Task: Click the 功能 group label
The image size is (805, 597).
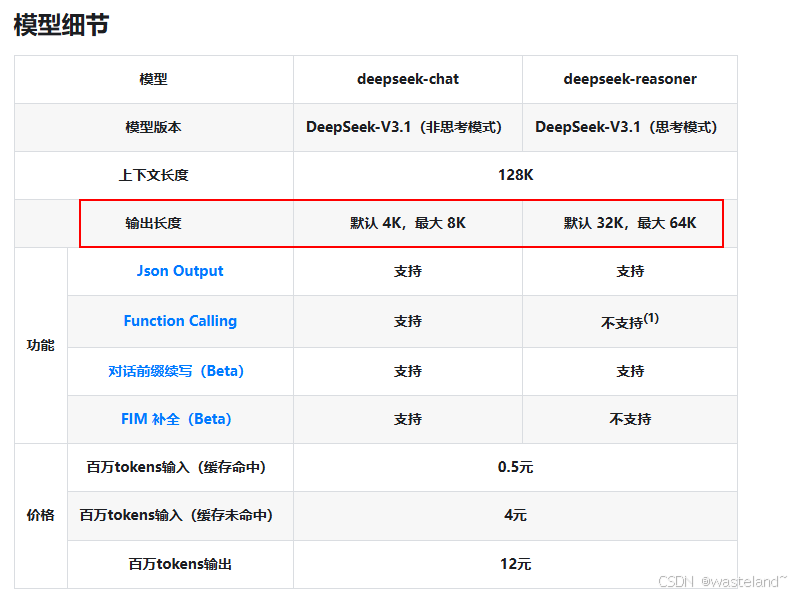Action: tap(41, 345)
